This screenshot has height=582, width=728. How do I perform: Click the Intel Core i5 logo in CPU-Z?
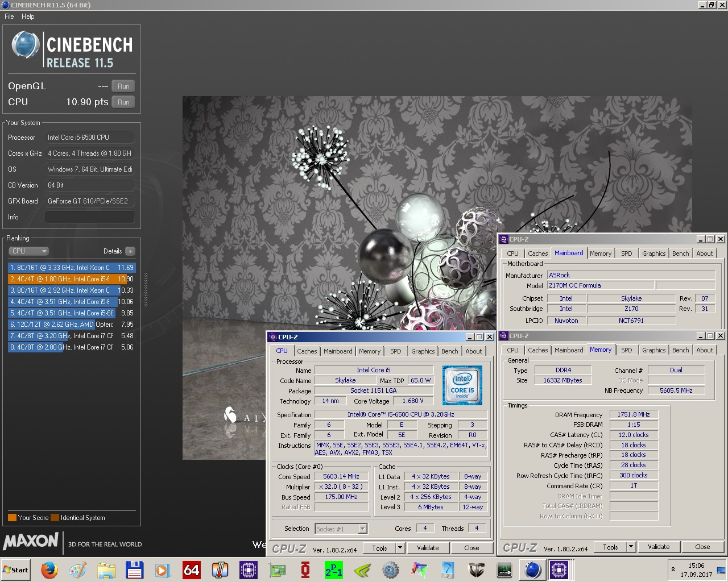tap(462, 385)
